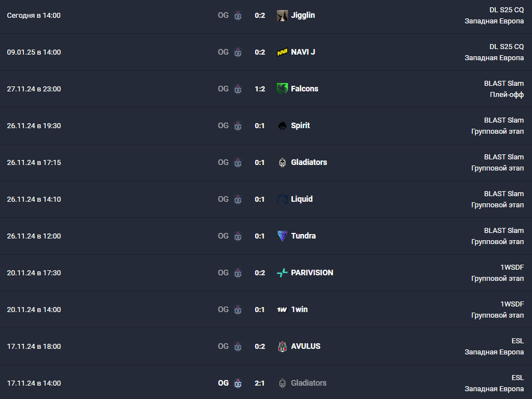532x399 pixels.
Task: Click the Tundra team name
Action: click(303, 236)
